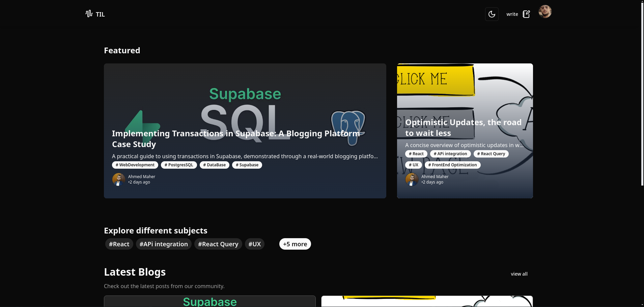Click the concise overview description on second card
Viewport: 644px width, 307px height.
465,145
